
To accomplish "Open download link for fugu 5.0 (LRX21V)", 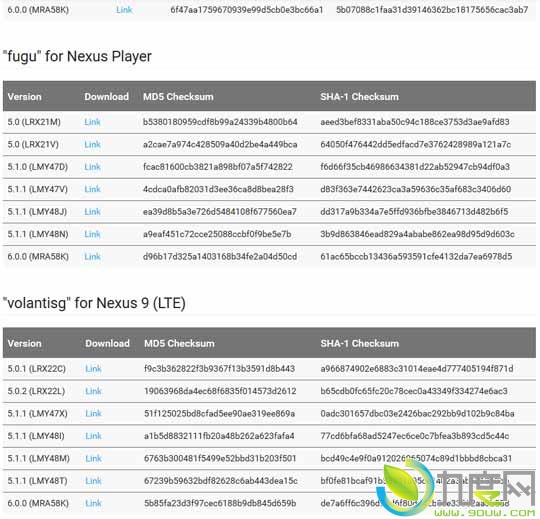I will pos(92,144).
